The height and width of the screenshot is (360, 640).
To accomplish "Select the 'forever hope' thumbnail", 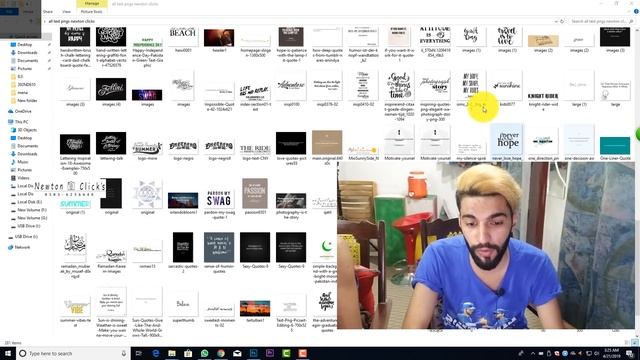I will pos(507,140).
